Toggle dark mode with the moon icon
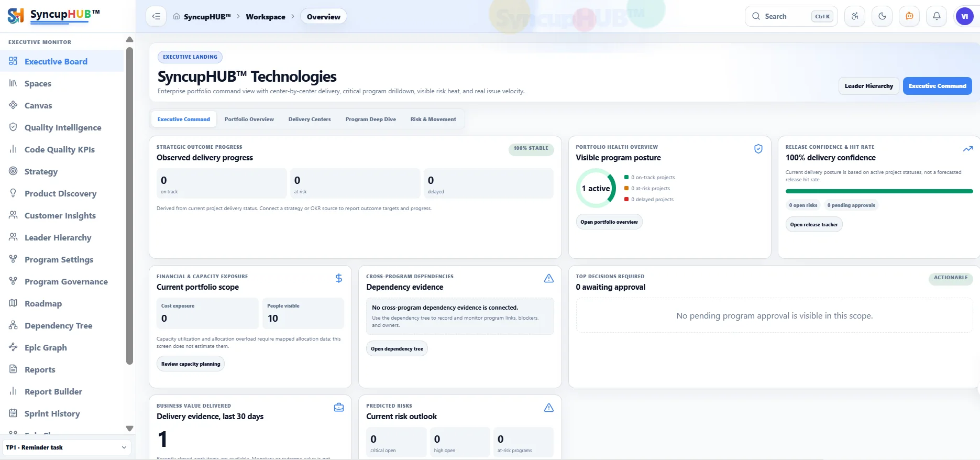The height and width of the screenshot is (460, 980). click(882, 16)
